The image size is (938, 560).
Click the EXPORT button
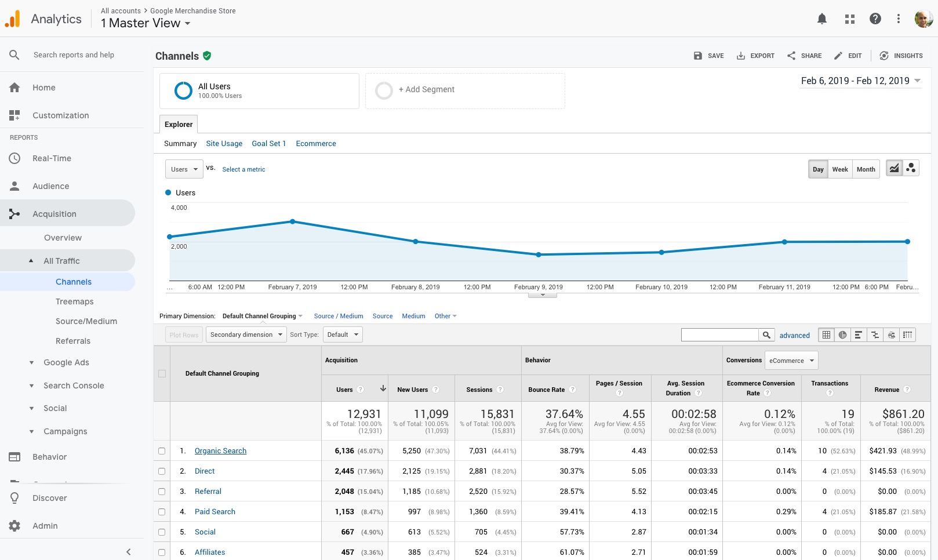[x=755, y=56]
